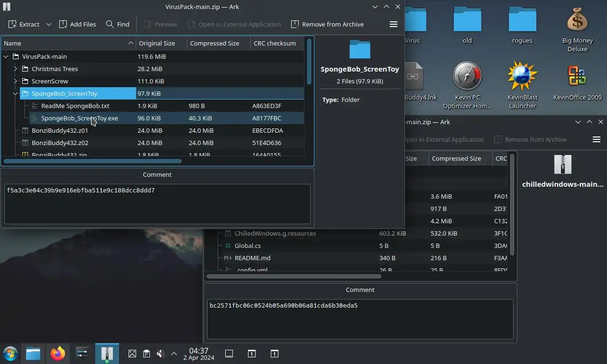
Task: Click Remove from Archive in back Ark window
Action: tap(530, 139)
